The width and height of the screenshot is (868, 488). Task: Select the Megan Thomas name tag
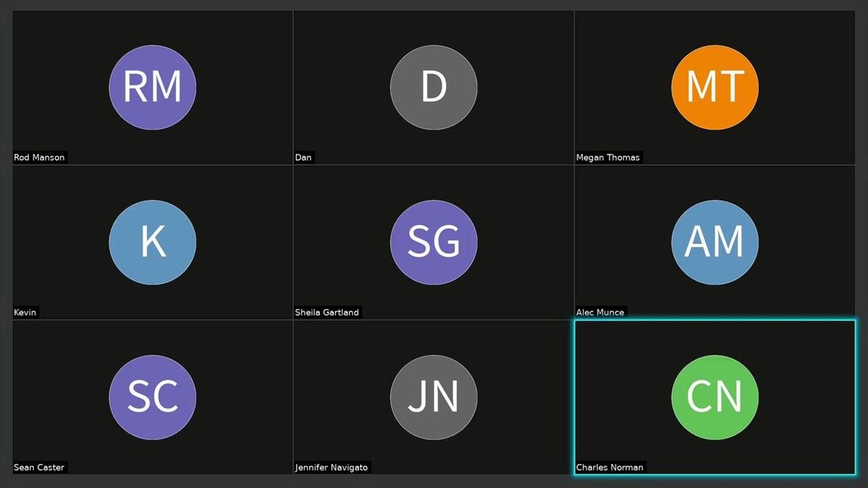point(608,157)
